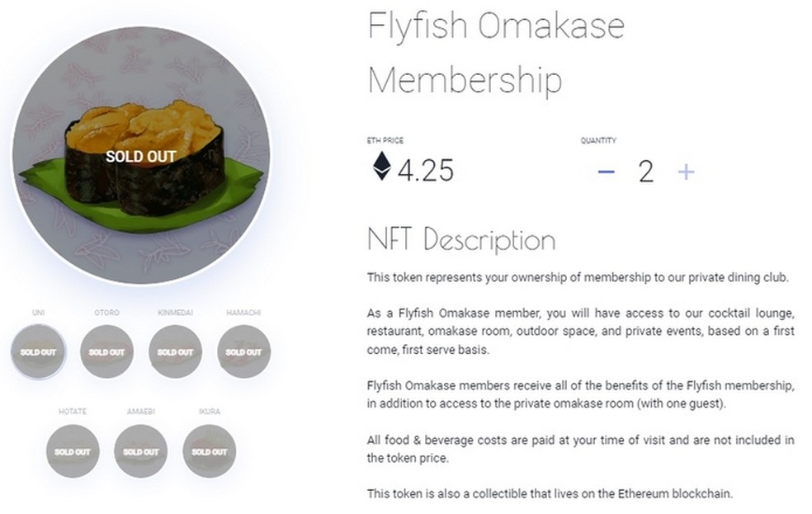Viewport: 812px width, 514px height.
Task: Click the quantity value 2
Action: pyautogui.click(x=646, y=172)
